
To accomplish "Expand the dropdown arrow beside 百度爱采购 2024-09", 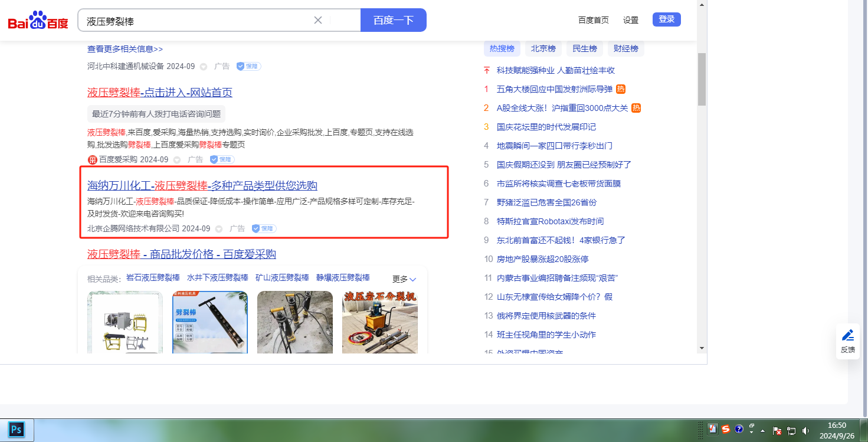I will coord(178,160).
